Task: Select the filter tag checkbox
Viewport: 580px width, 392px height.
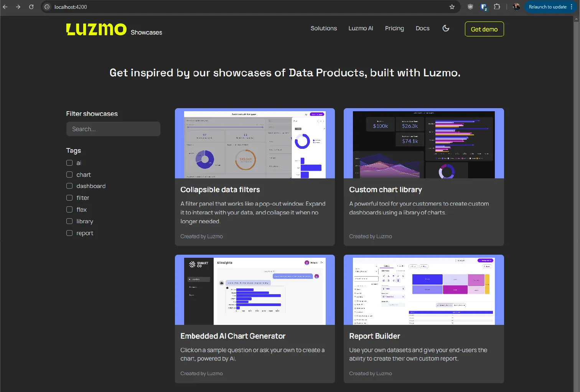Action: (69, 198)
